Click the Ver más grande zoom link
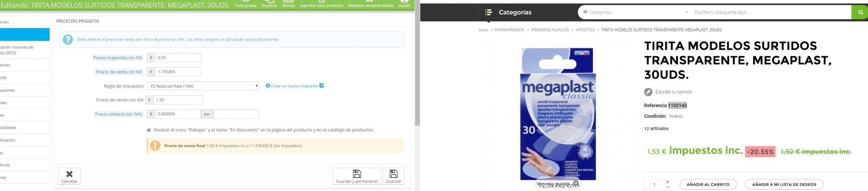868x191 pixels. (558, 184)
